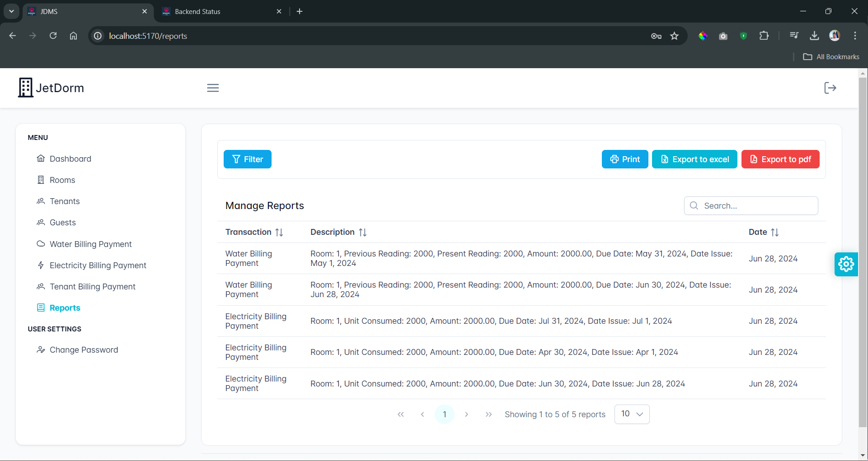Sort by Transaction column arrows

point(279,232)
